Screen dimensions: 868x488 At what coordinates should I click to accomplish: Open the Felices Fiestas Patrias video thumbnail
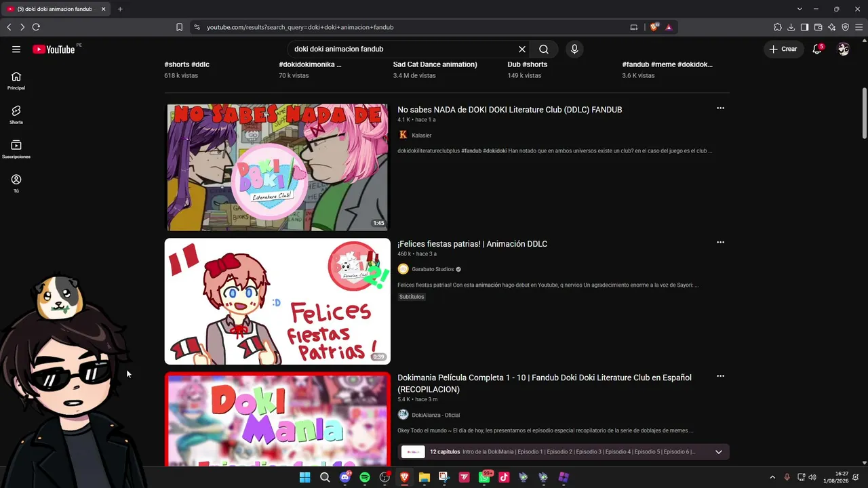pyautogui.click(x=277, y=301)
